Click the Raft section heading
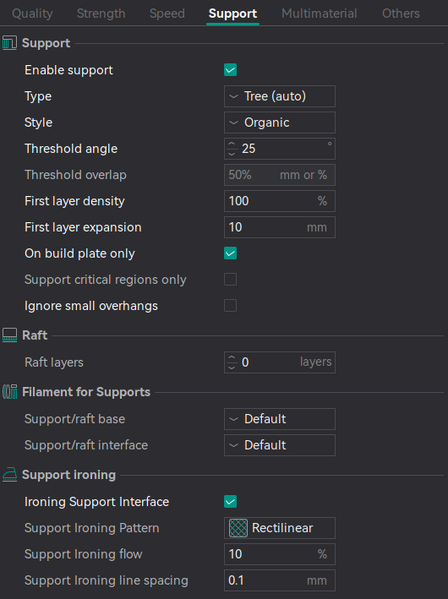This screenshot has width=448, height=599. (35, 335)
